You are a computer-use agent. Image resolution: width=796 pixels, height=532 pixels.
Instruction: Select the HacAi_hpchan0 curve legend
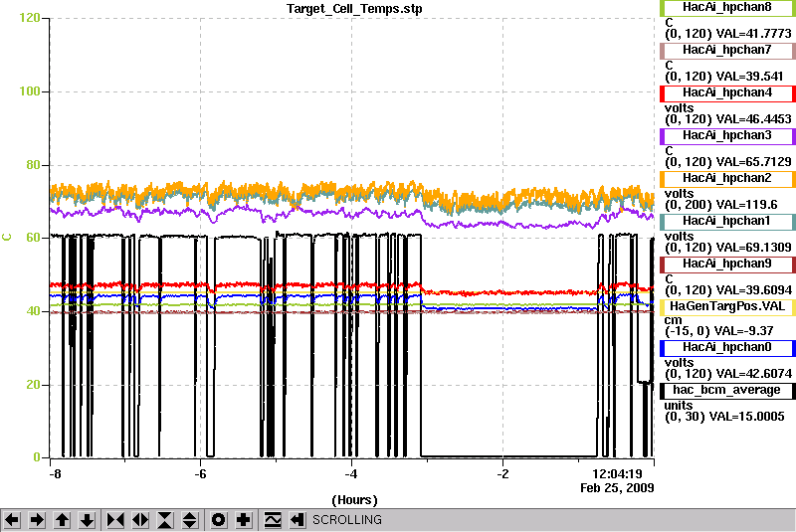[727, 347]
